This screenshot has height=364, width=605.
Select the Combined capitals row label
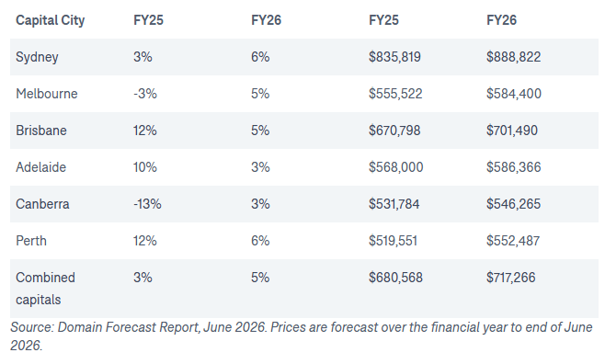pyautogui.click(x=46, y=289)
